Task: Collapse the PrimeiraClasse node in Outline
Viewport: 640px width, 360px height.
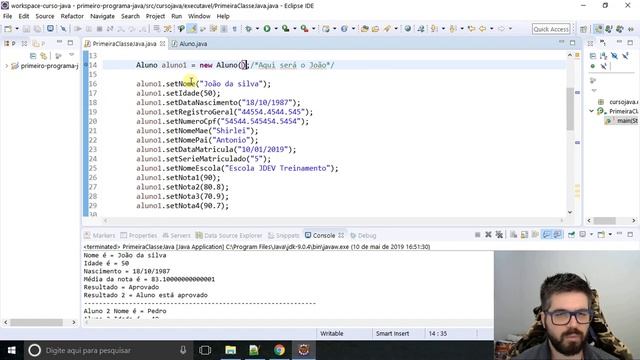Action: [591, 111]
